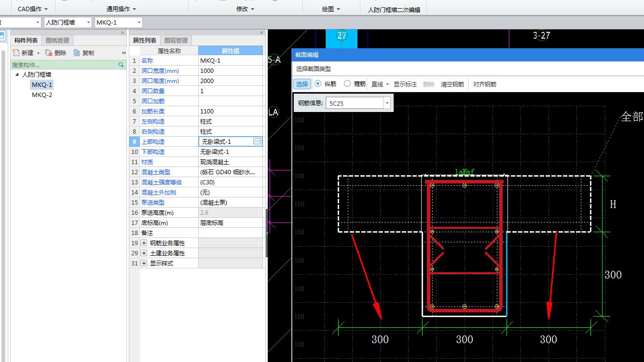
Task: Click the 选择截面类型 label
Action: pyautogui.click(x=314, y=69)
